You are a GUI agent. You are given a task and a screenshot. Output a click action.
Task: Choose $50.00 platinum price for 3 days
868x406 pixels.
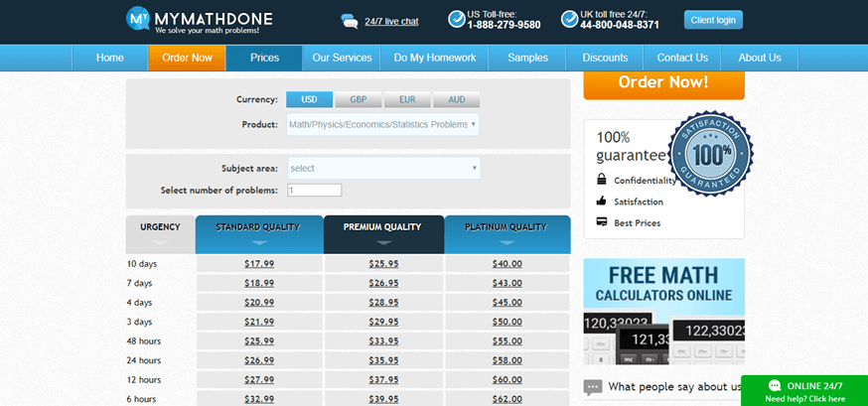[507, 322]
